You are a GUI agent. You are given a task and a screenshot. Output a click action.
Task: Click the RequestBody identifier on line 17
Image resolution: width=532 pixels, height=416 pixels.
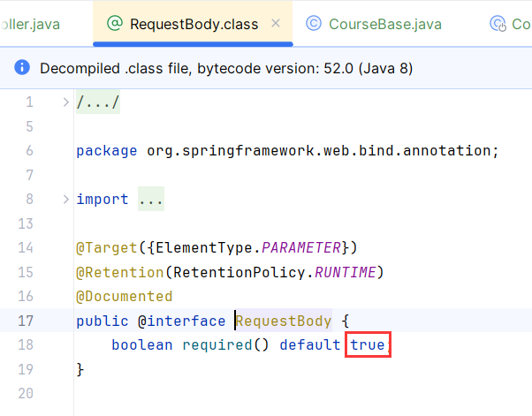coord(284,321)
